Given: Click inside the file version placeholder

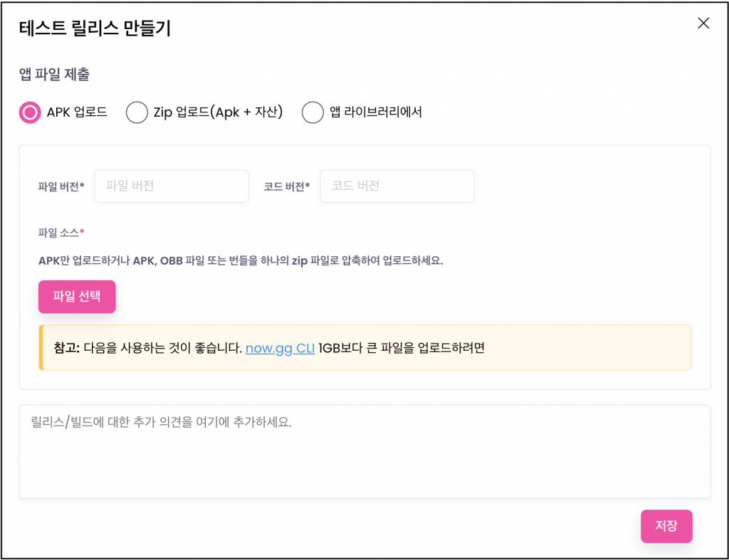Looking at the screenshot, I should point(171,186).
